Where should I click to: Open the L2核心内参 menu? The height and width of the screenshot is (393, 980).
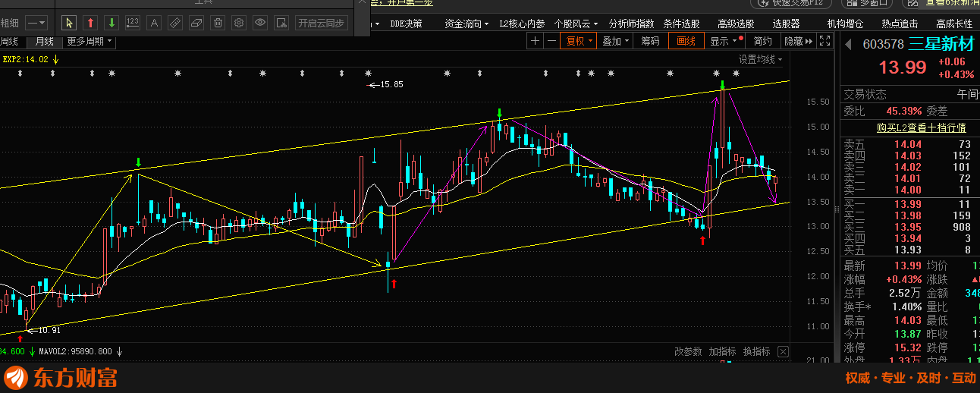click(x=522, y=24)
